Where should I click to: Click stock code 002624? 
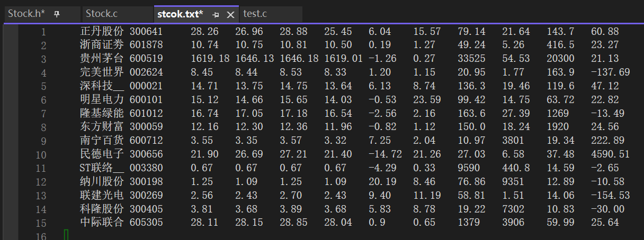[x=146, y=72]
